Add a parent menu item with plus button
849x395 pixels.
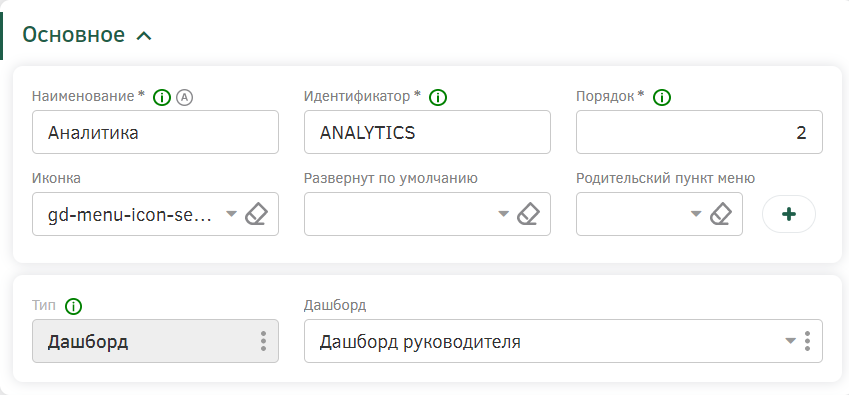pos(789,214)
